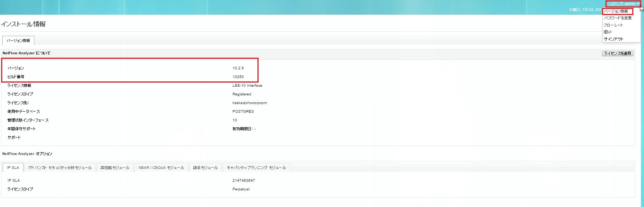Click the ビルド番号 label
The image size is (644, 207).
[16, 77]
